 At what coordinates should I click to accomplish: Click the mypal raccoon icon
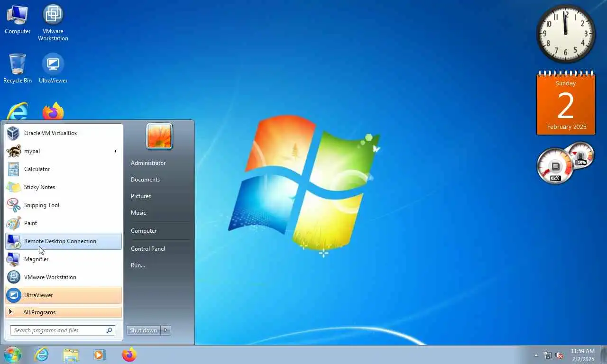coord(13,151)
